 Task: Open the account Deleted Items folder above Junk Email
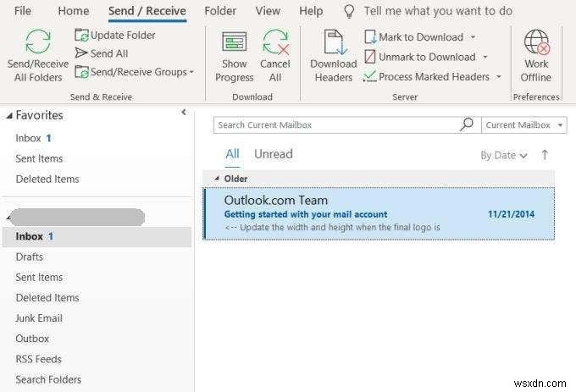coord(47,298)
